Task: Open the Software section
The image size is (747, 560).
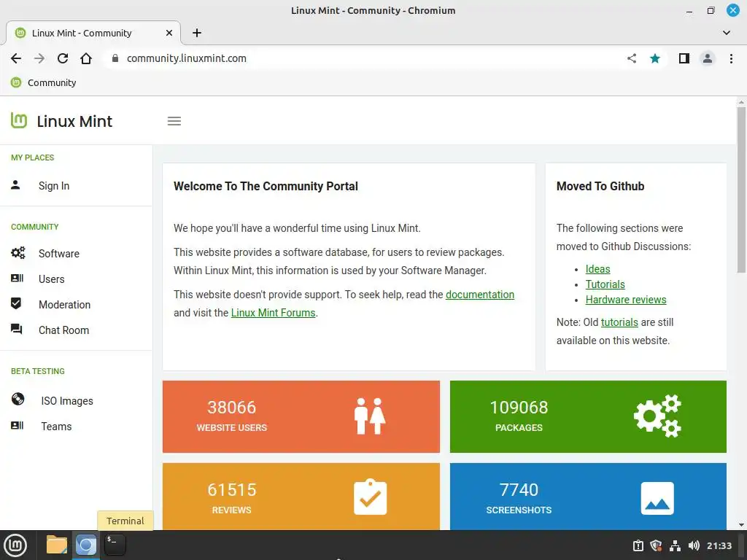Action: coord(59,254)
